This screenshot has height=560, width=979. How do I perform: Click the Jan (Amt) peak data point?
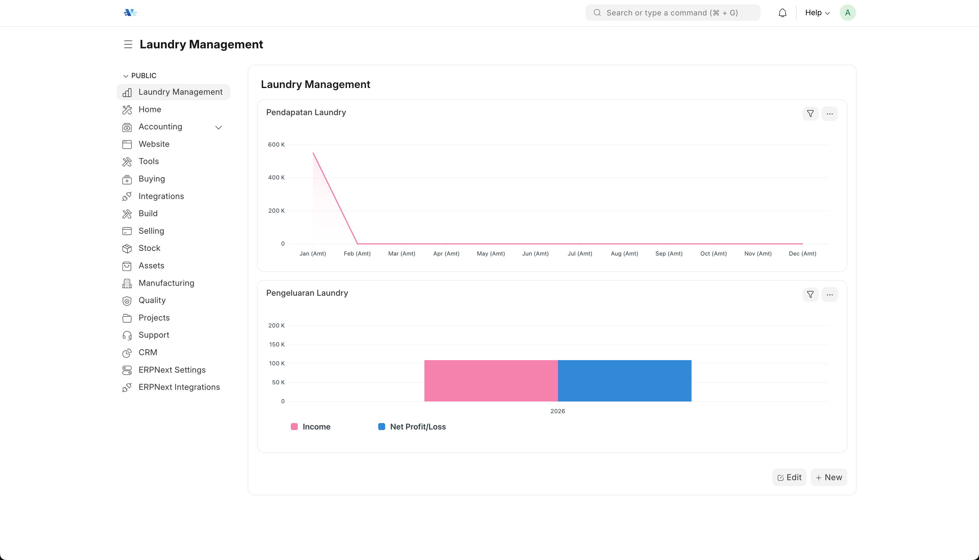tap(313, 153)
